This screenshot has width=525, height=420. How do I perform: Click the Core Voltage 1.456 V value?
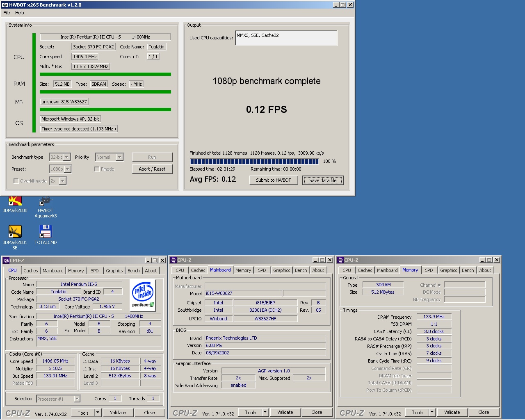point(107,306)
